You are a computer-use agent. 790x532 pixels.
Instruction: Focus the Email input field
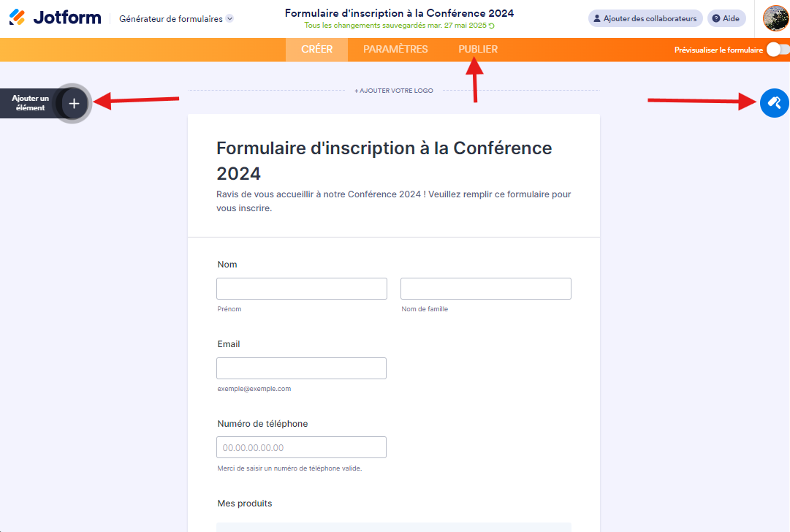coord(301,368)
